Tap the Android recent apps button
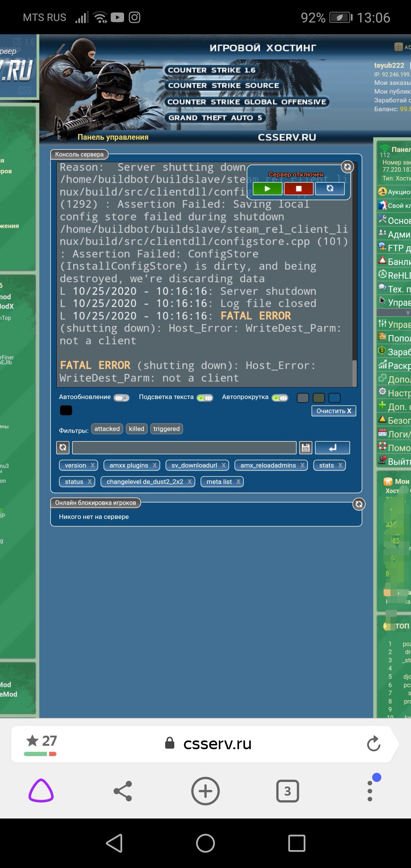 tap(297, 843)
